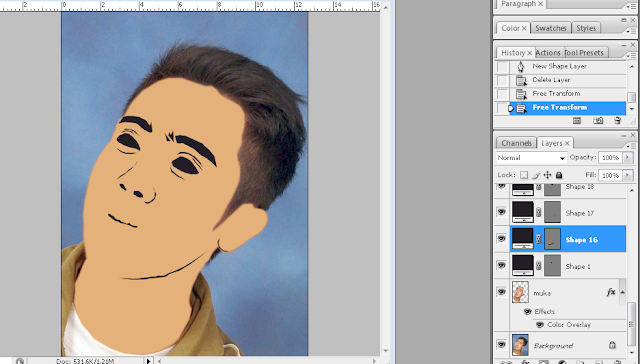Open the Paragraph panel options menu

point(631,6)
